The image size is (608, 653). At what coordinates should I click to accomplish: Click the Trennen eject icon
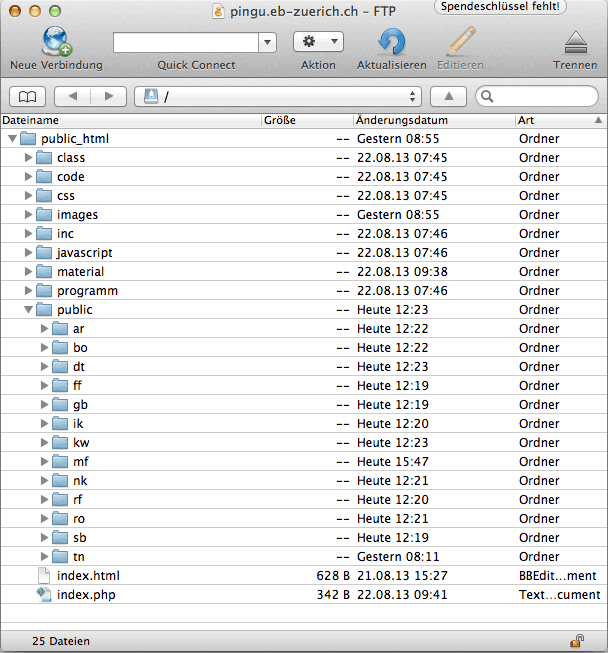pos(575,42)
